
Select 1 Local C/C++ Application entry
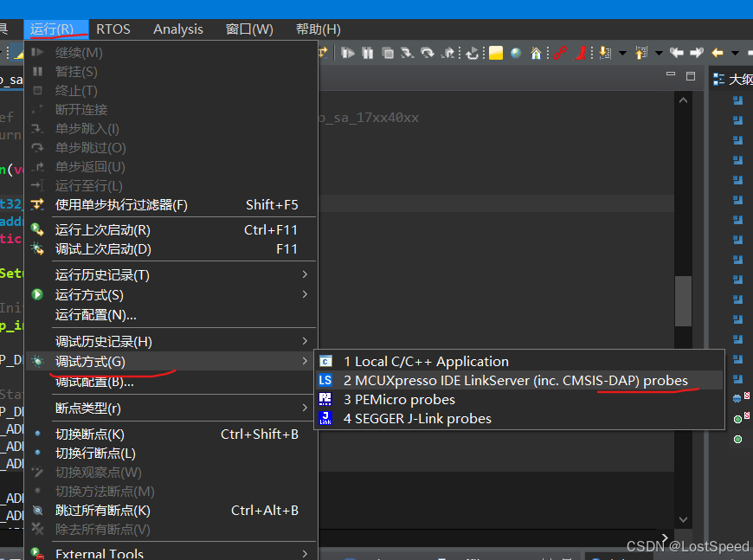tap(519, 361)
